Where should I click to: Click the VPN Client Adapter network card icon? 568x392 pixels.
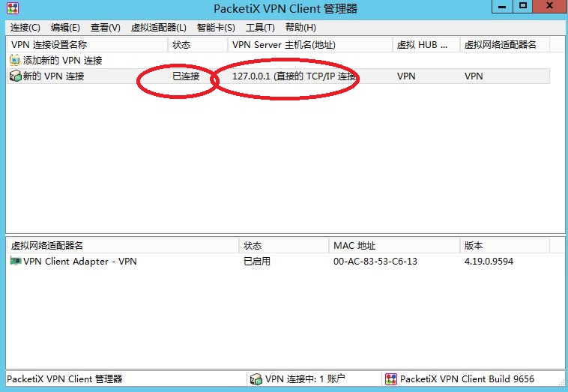click(16, 262)
